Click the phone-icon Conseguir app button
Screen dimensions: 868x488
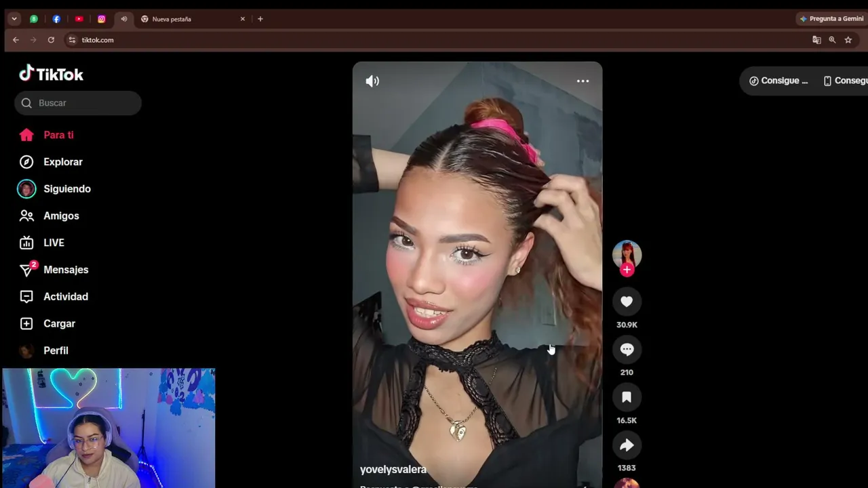[x=845, y=81]
